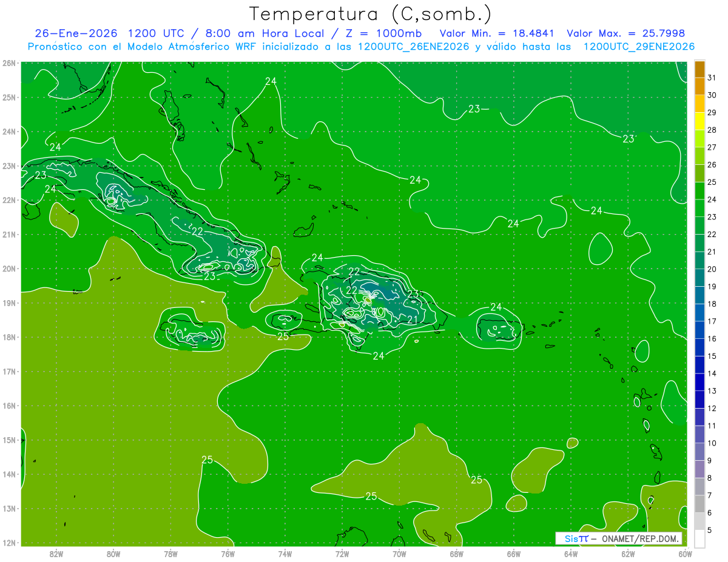Click the "82W" longitude label
The height and width of the screenshot is (562, 728).
pos(56,554)
